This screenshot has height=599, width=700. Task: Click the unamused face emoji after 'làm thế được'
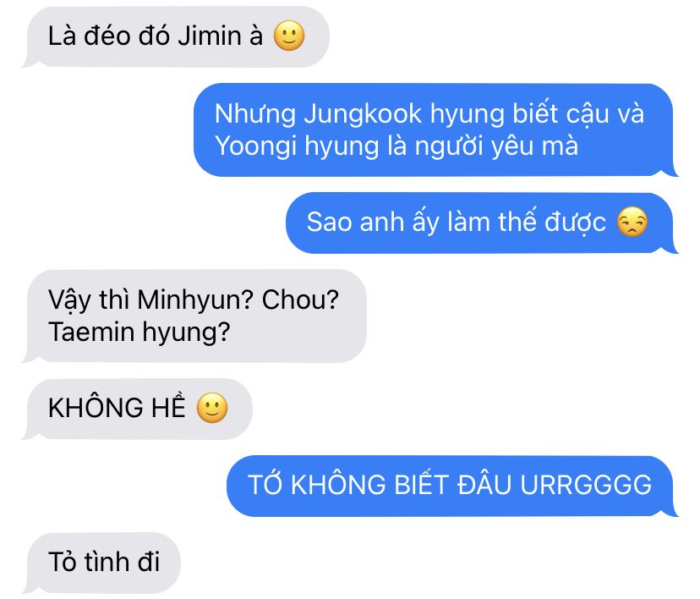click(632, 222)
